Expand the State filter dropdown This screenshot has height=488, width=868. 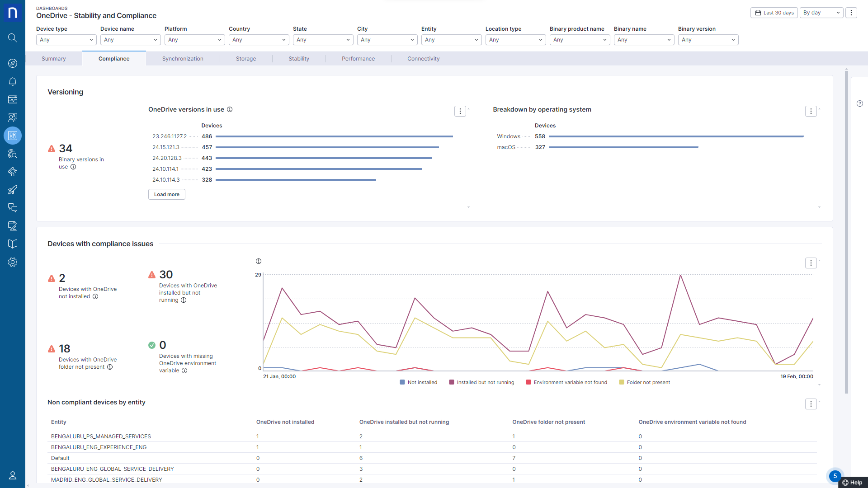323,40
